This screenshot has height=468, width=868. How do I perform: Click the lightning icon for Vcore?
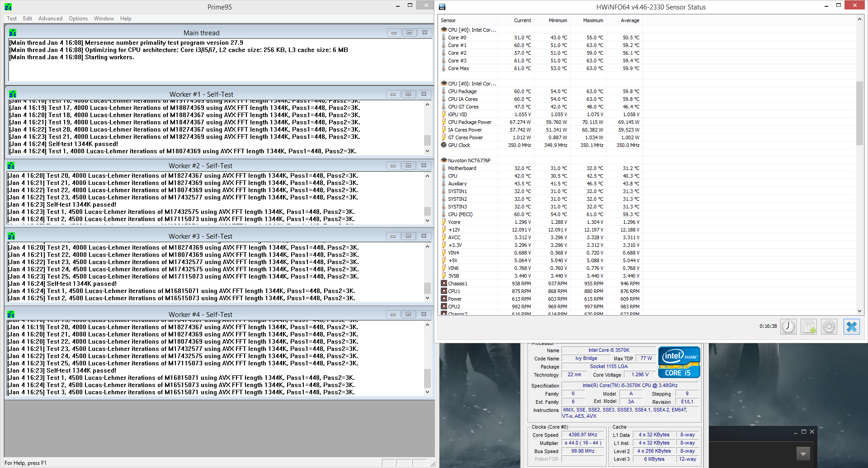[x=444, y=222]
